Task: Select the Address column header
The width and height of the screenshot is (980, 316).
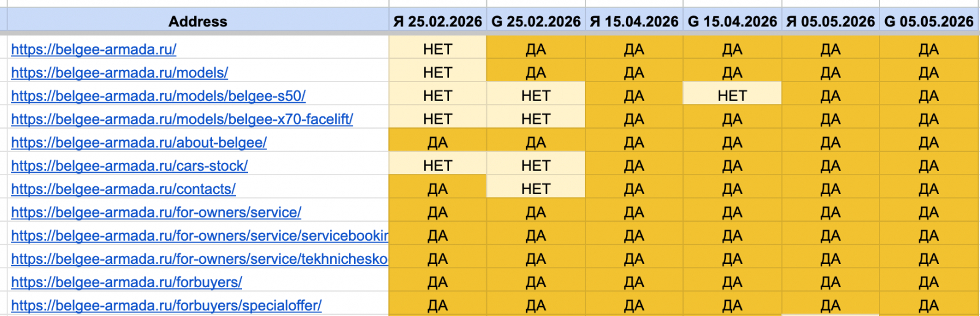Action: click(x=198, y=21)
